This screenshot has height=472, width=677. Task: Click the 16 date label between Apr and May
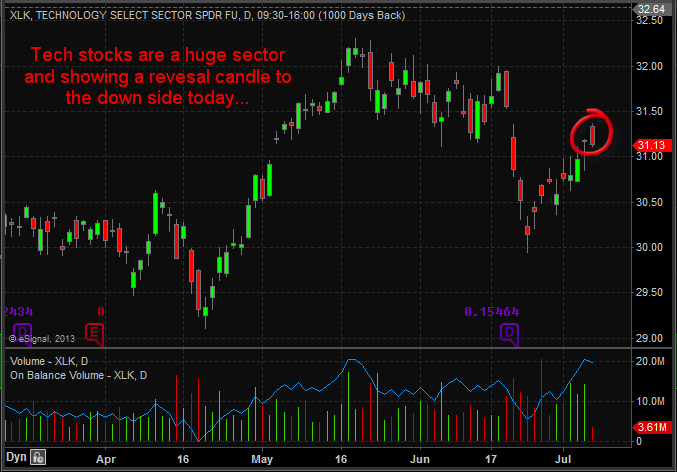pos(183,459)
